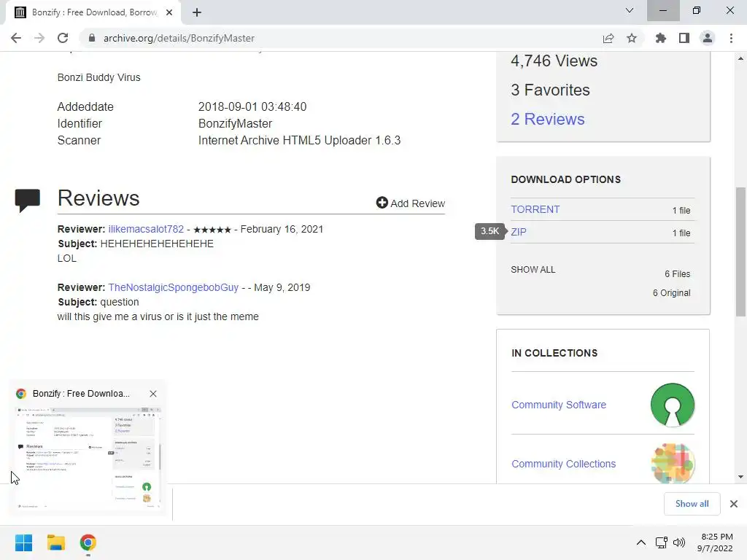Click the network tray icon
Viewport: 747px width, 560px height.
coord(661,542)
